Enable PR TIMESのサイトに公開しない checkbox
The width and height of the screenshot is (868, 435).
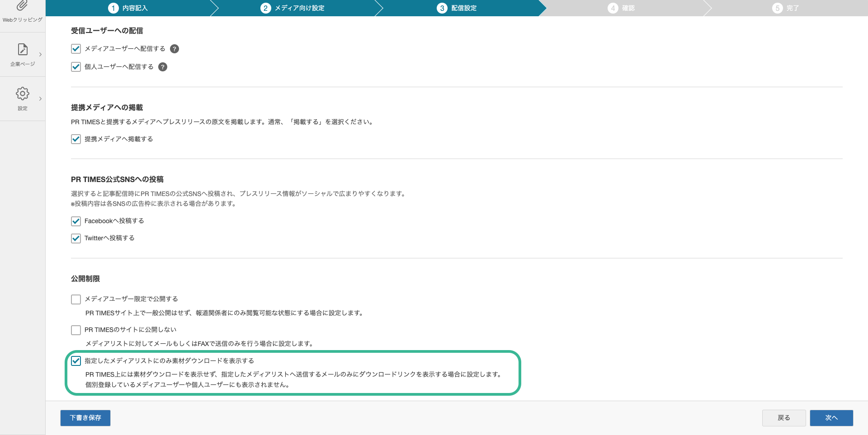pyautogui.click(x=76, y=330)
